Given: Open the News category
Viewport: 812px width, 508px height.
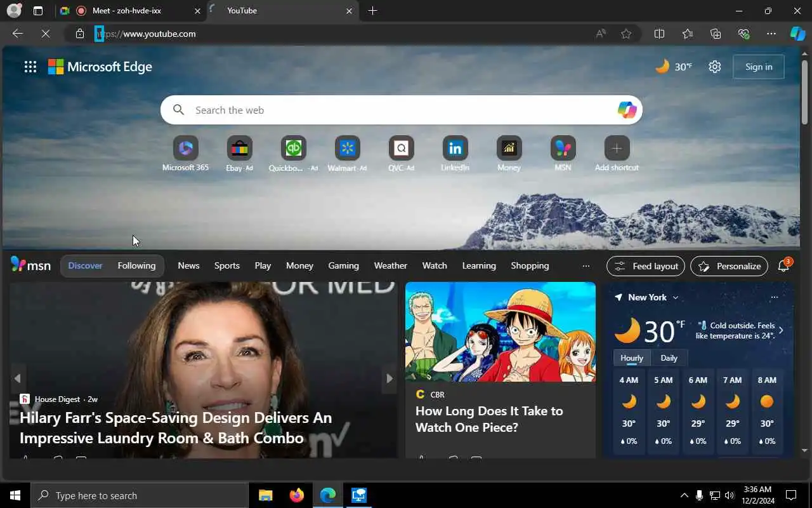Looking at the screenshot, I should (x=188, y=265).
